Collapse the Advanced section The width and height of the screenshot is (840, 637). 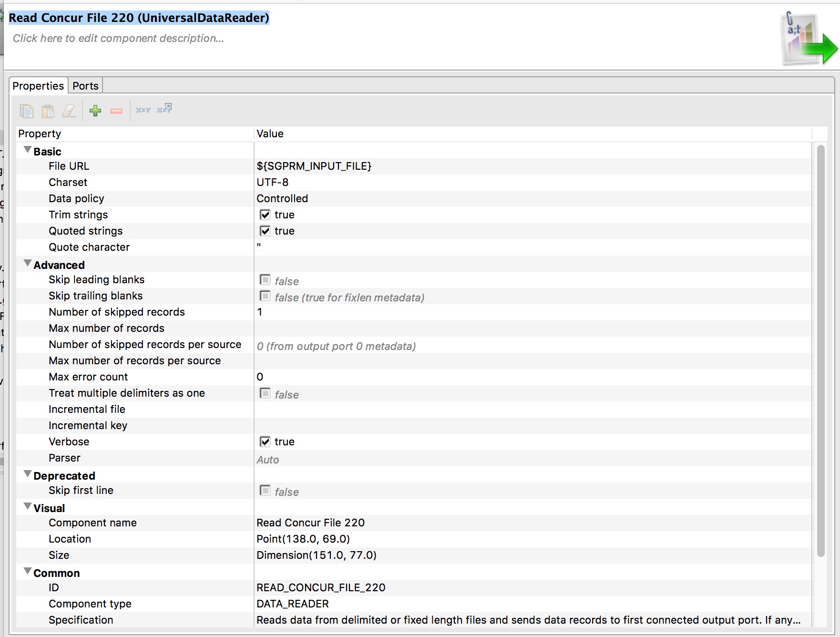27,263
